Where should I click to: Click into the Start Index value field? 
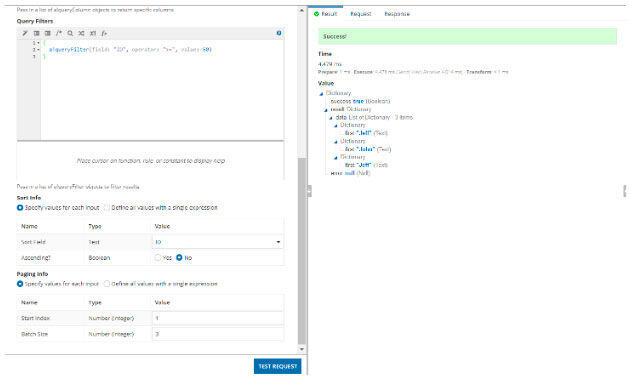(218, 318)
